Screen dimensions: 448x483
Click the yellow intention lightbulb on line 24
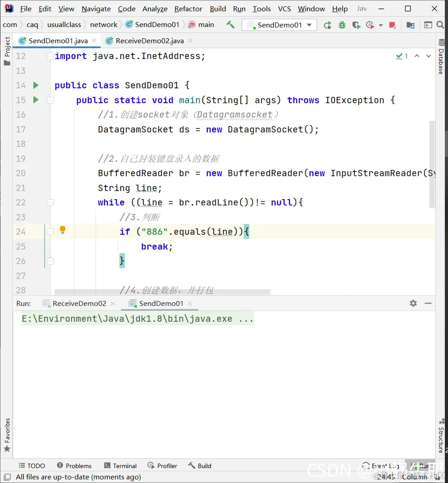coord(63,229)
